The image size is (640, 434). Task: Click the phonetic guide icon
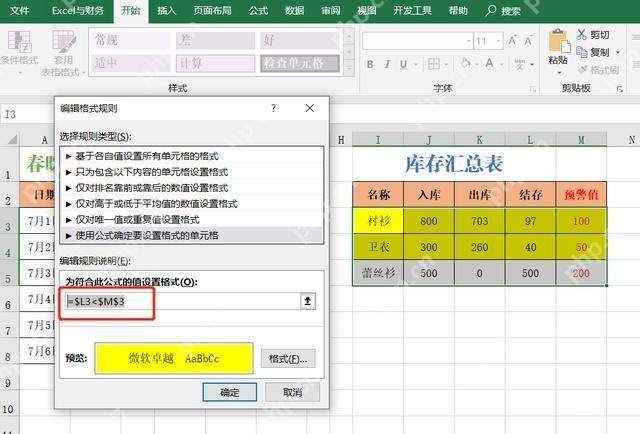tap(520, 64)
